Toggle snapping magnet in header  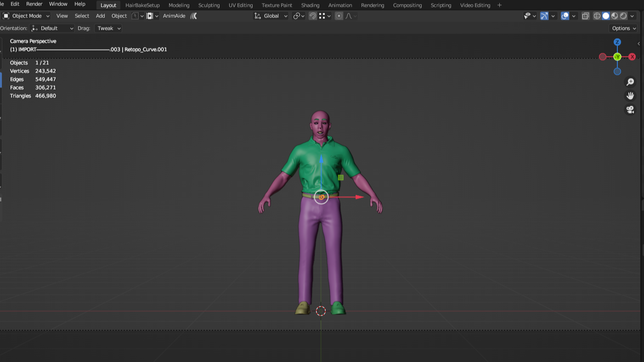click(312, 16)
